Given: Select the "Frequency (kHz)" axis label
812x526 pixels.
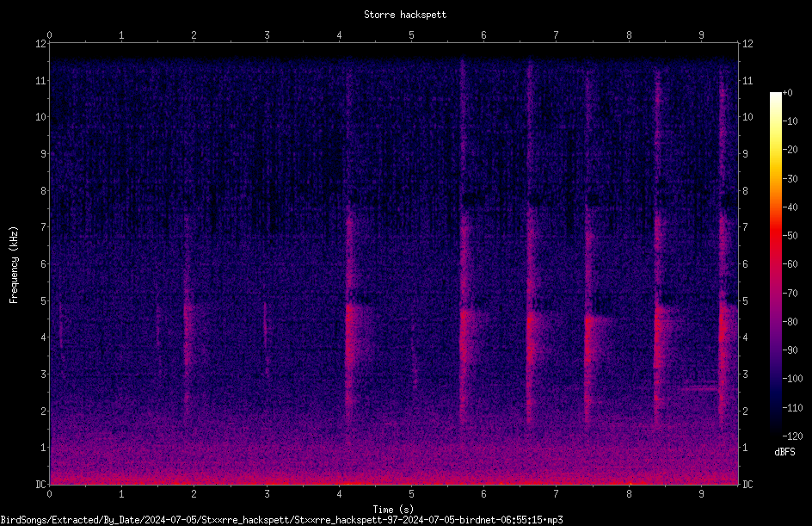Looking at the screenshot, I should pos(14,265).
